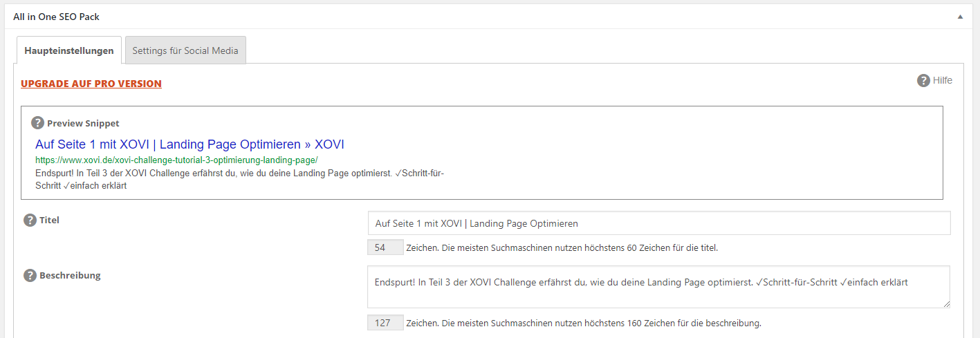Screen dimensions: 980x338
Task: Click the help icon beside Titel
Action: point(30,220)
